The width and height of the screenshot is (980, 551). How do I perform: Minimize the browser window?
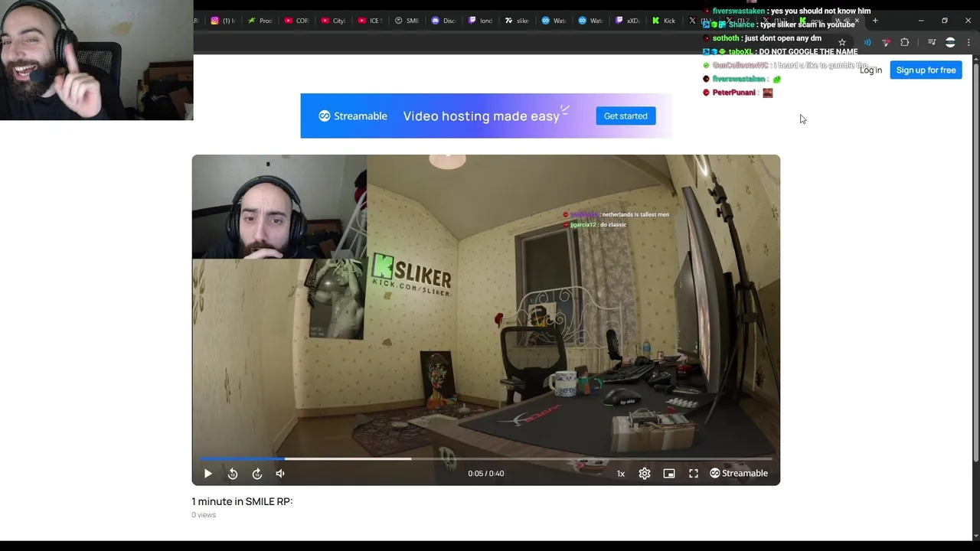[921, 21]
